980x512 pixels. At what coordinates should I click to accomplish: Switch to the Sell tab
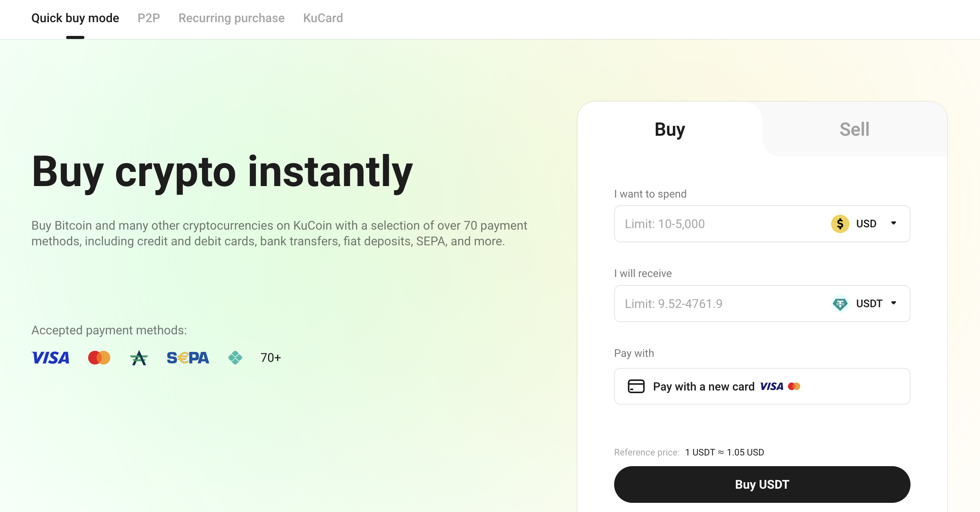click(854, 130)
